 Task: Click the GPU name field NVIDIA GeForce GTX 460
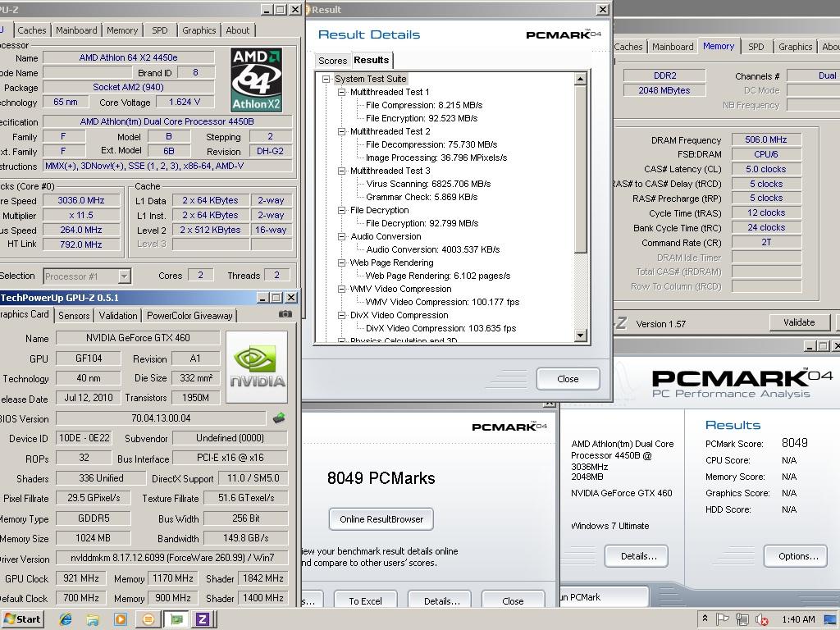click(x=138, y=338)
